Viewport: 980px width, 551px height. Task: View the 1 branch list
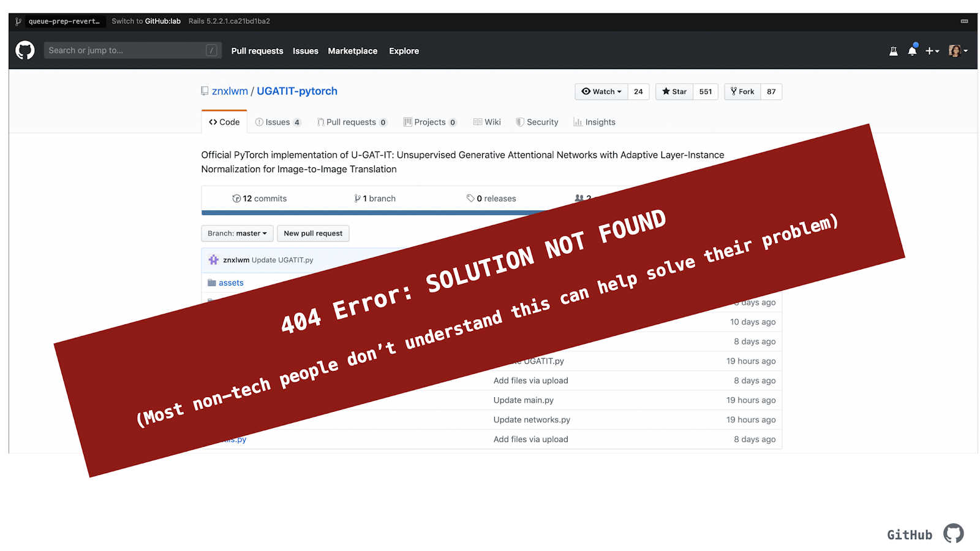pos(375,199)
